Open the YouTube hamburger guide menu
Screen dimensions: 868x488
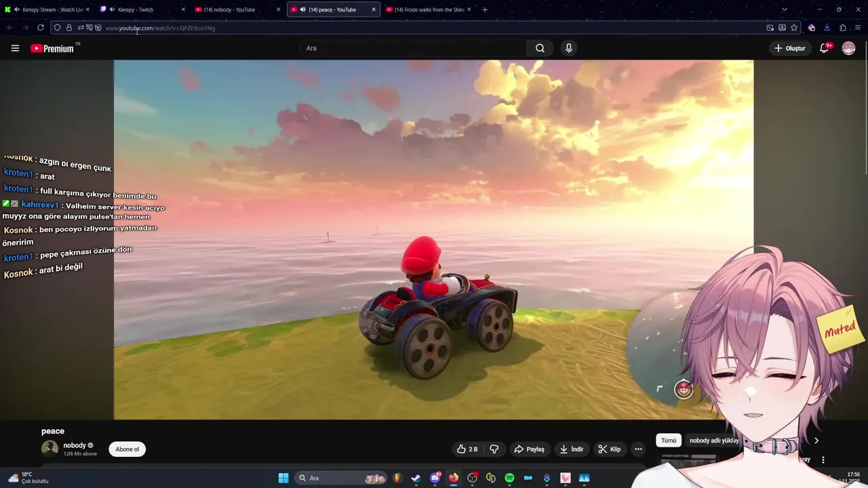(x=15, y=48)
